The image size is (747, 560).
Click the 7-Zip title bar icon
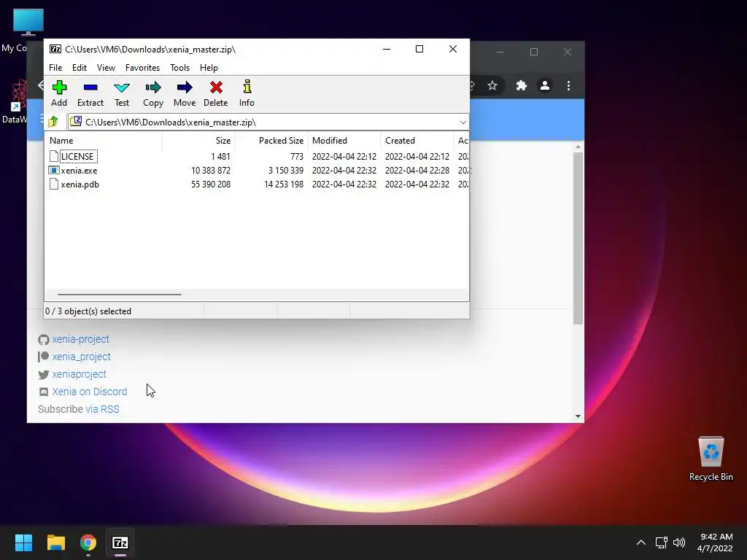(55, 49)
